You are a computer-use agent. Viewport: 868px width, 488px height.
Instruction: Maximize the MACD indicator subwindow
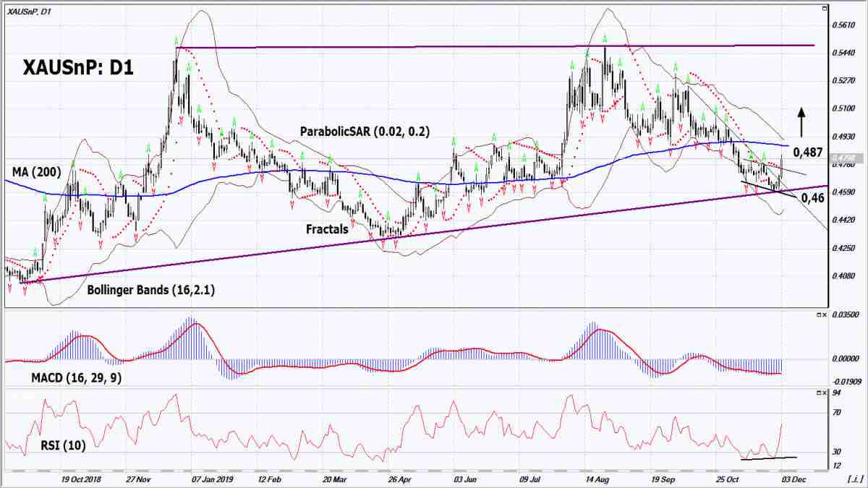pyautogui.click(x=819, y=315)
